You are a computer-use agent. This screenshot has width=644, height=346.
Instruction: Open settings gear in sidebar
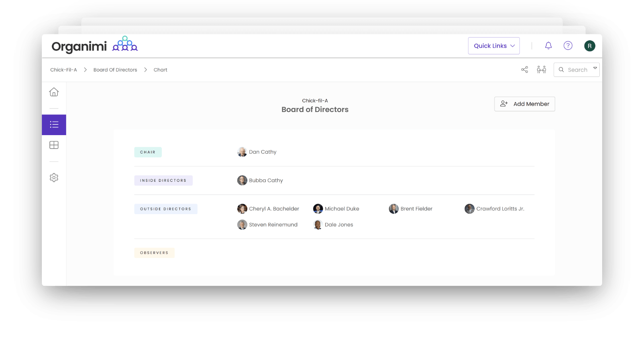point(54,177)
